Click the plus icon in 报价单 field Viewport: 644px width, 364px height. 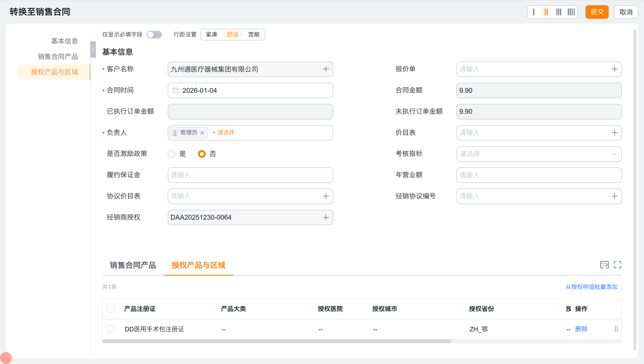tap(614, 69)
